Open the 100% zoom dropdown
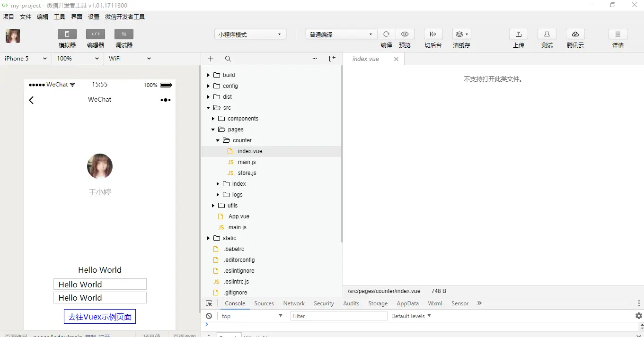The height and width of the screenshot is (337, 644). click(78, 59)
